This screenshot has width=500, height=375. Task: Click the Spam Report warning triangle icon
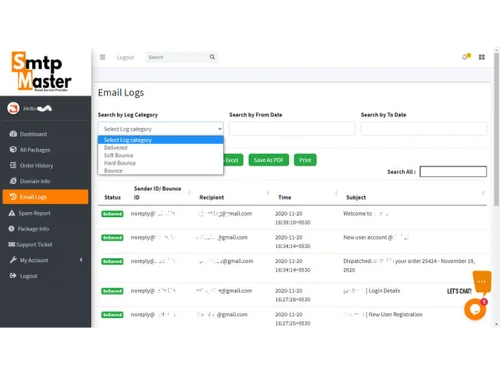click(x=12, y=213)
